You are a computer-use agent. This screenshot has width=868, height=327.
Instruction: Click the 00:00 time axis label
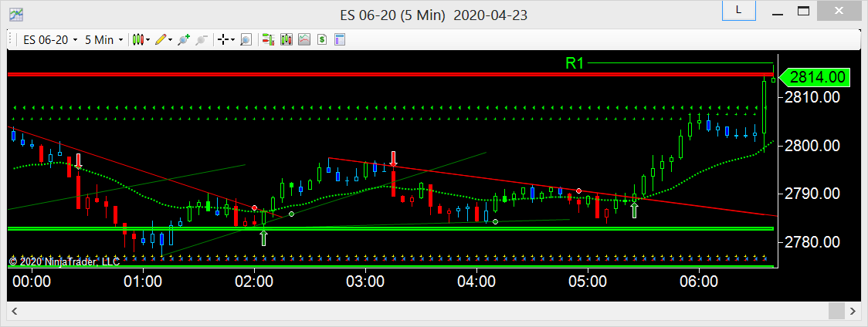(x=32, y=281)
